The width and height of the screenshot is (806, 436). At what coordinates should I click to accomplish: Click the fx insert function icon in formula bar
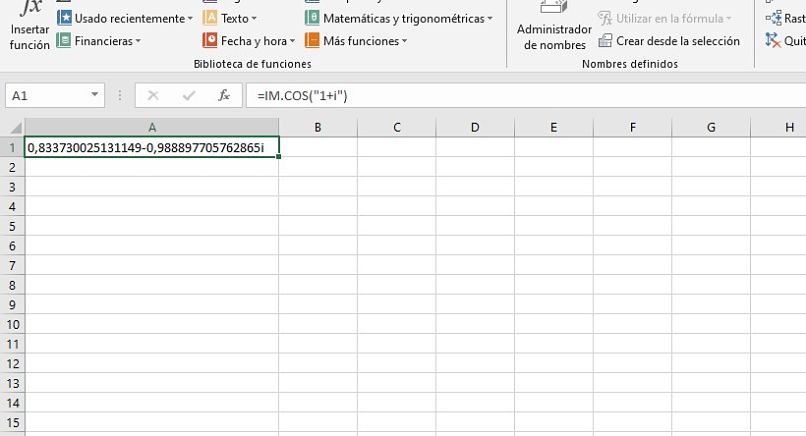224,95
